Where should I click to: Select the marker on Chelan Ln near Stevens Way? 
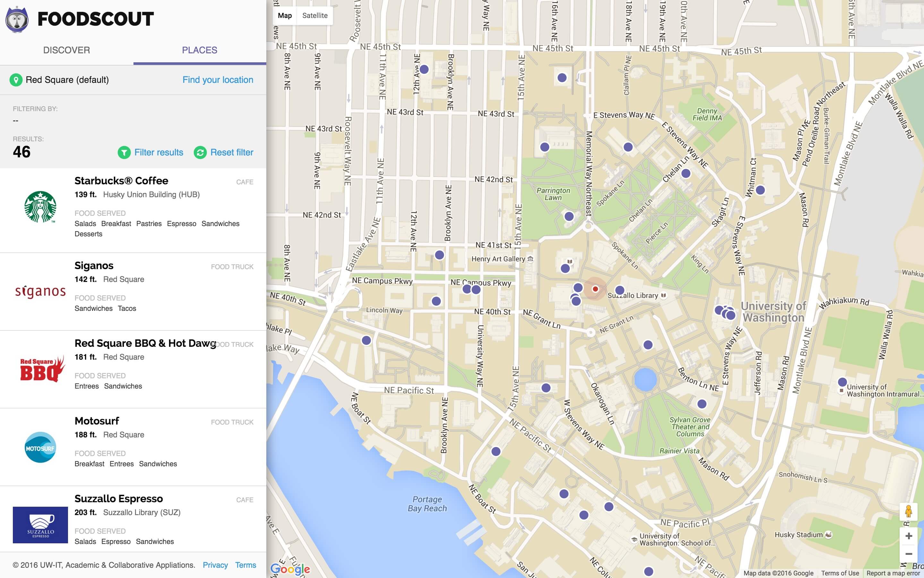[x=686, y=173]
